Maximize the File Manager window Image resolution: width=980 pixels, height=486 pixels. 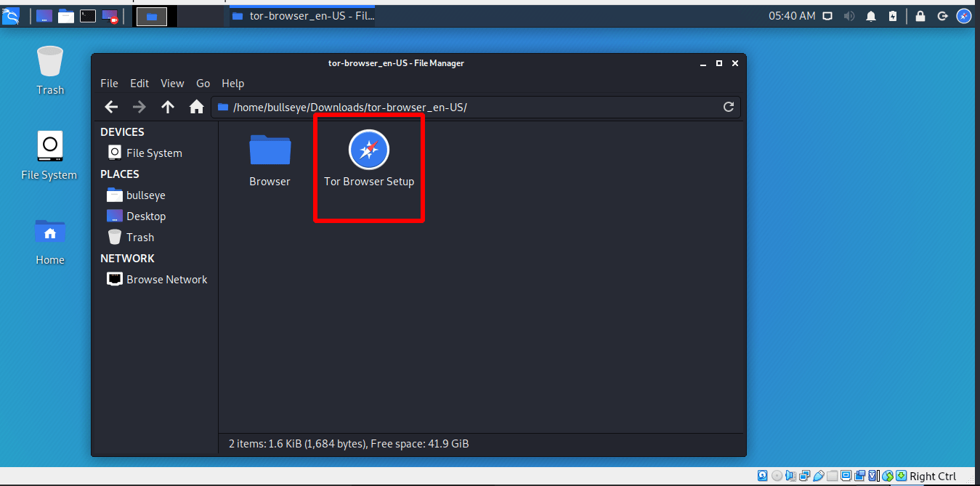719,63
